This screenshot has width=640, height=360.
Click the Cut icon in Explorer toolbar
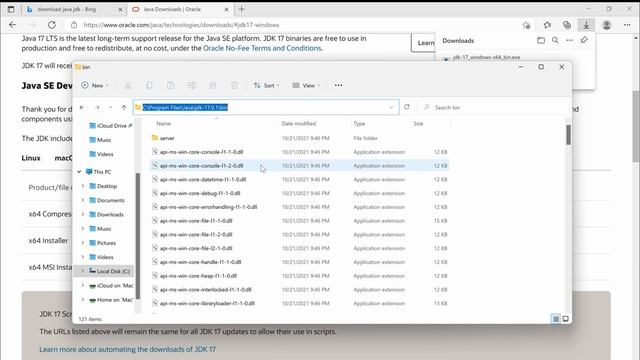tap(128, 85)
